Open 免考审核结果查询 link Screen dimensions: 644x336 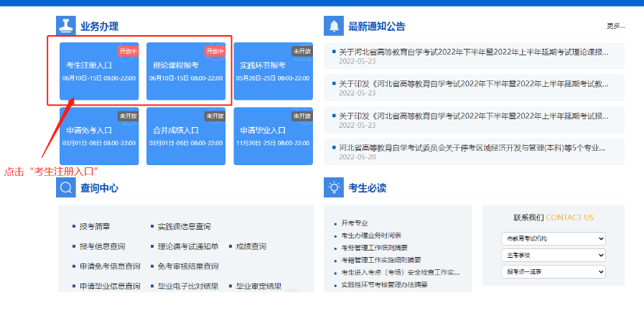[x=188, y=266]
